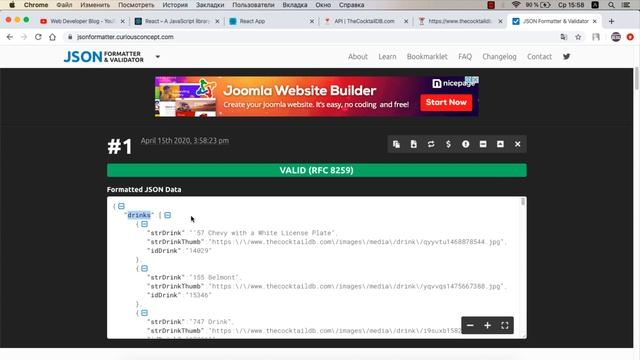Image resolution: width=640 pixels, height=360 pixels.
Task: Open the Файл menu in menu bar
Action: [64, 5]
